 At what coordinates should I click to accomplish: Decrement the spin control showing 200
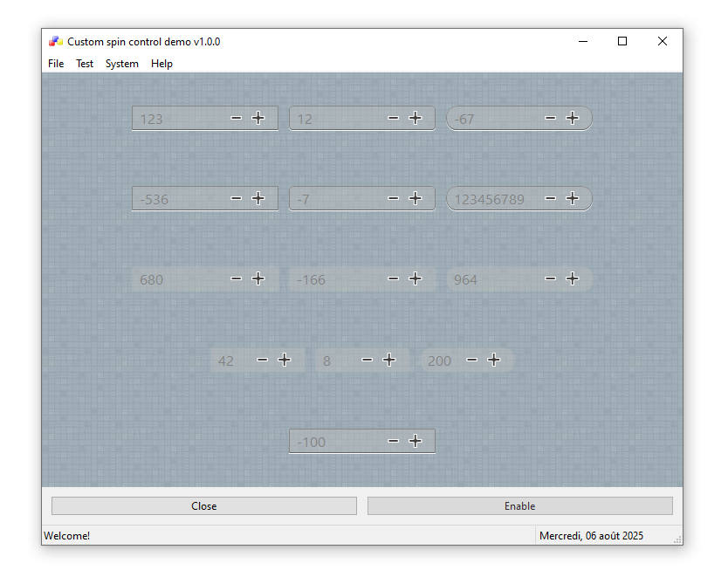[472, 360]
